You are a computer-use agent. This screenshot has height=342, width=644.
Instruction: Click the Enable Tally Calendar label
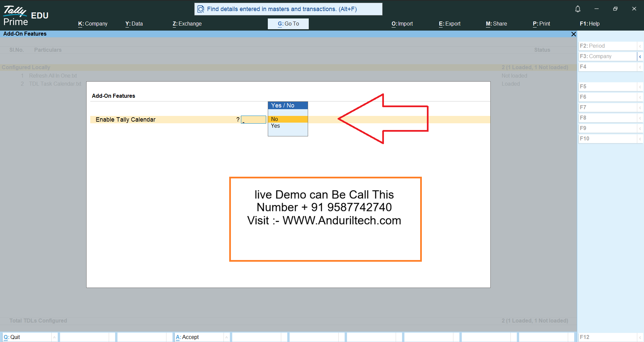point(126,120)
